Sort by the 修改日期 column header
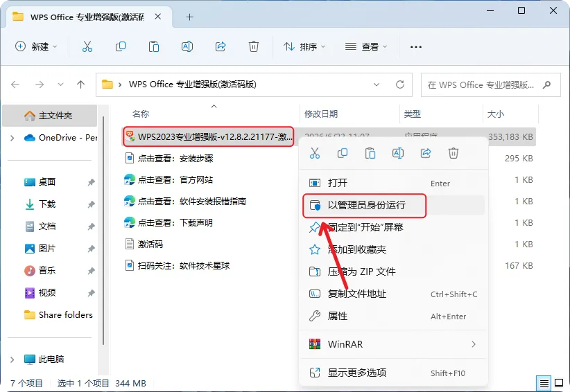Viewport: 570px width, 392px height. 321,114
